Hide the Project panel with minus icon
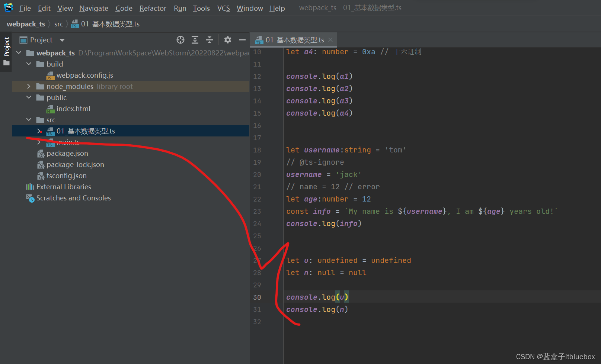The height and width of the screenshot is (364, 601). click(x=242, y=40)
